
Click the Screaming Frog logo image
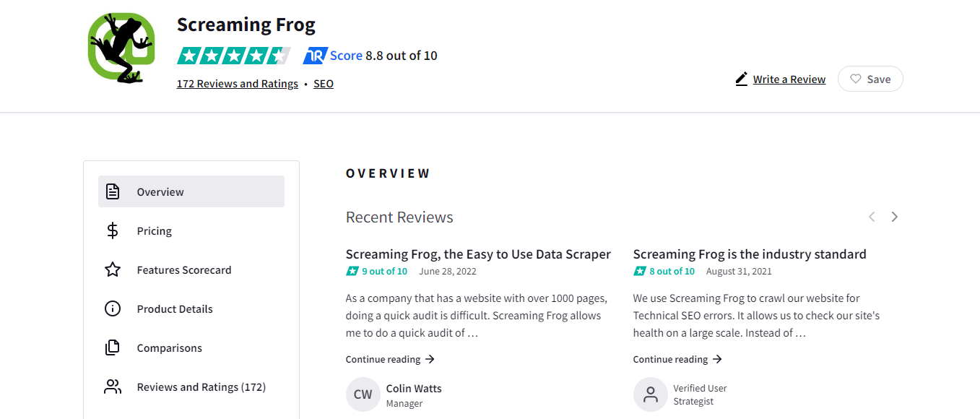(121, 48)
